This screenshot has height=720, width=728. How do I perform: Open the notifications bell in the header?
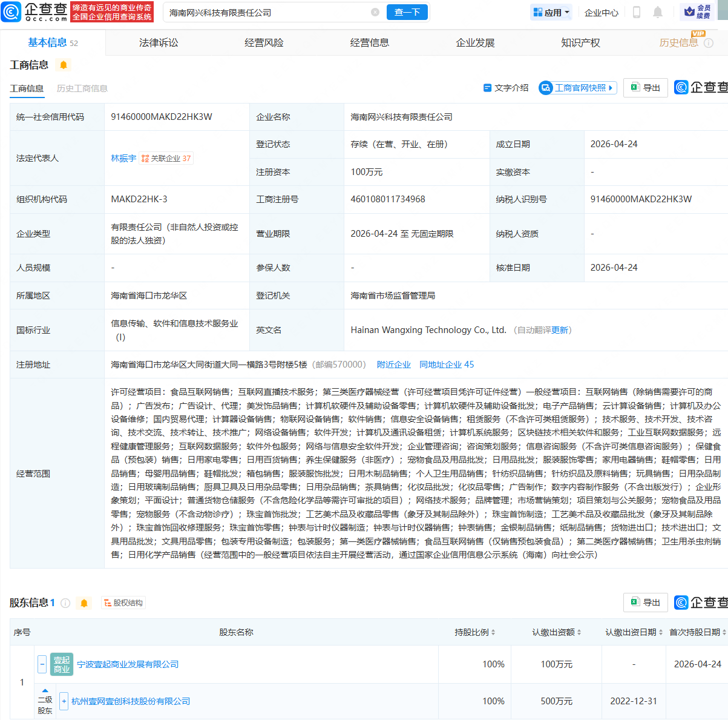pyautogui.click(x=658, y=12)
